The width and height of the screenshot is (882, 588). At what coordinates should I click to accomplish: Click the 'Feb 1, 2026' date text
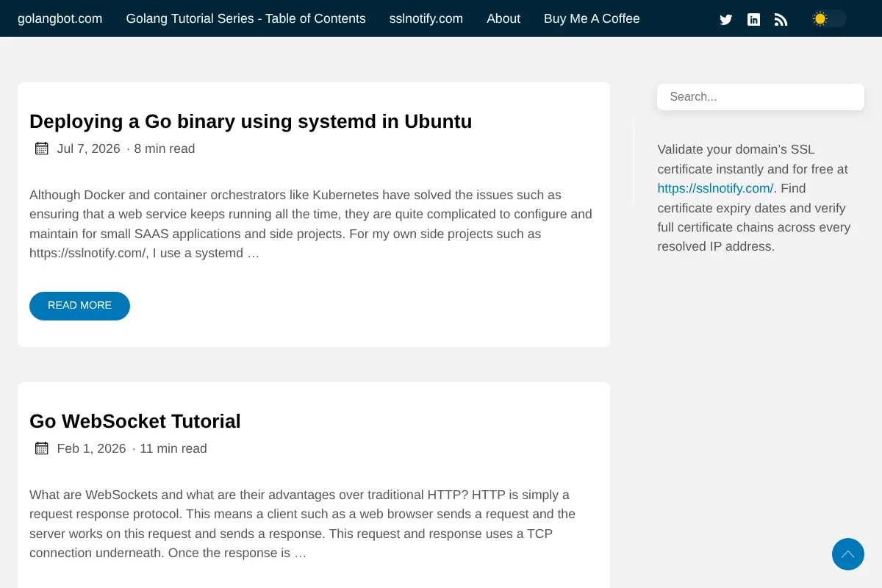coord(92,448)
